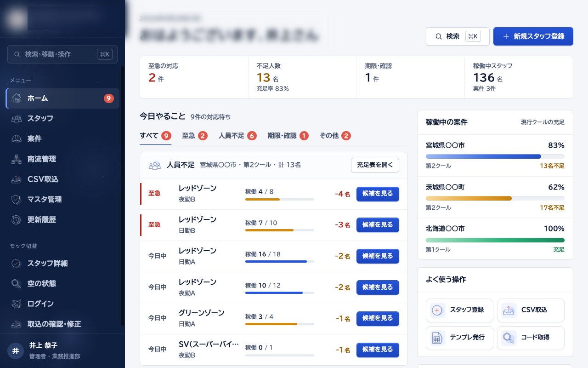This screenshot has width=588, height=368.
Task: Click the CSV取込 upload icon in quick actions
Action: (509, 310)
